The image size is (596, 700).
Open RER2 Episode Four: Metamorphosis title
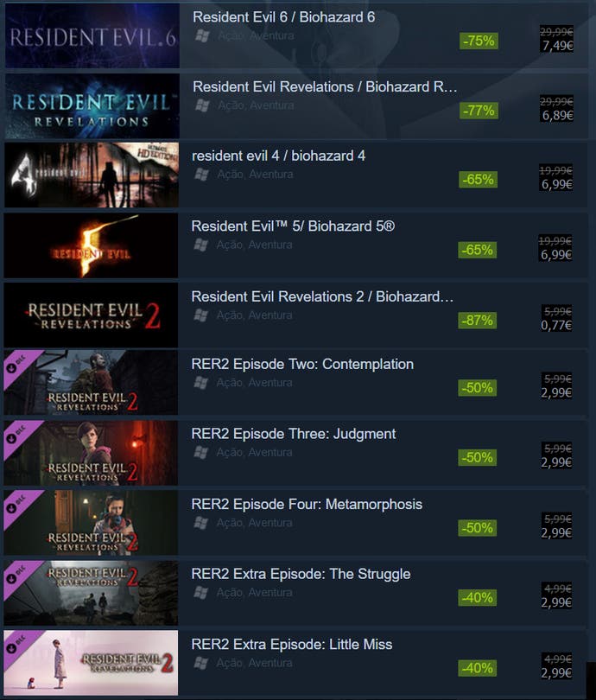click(x=307, y=505)
